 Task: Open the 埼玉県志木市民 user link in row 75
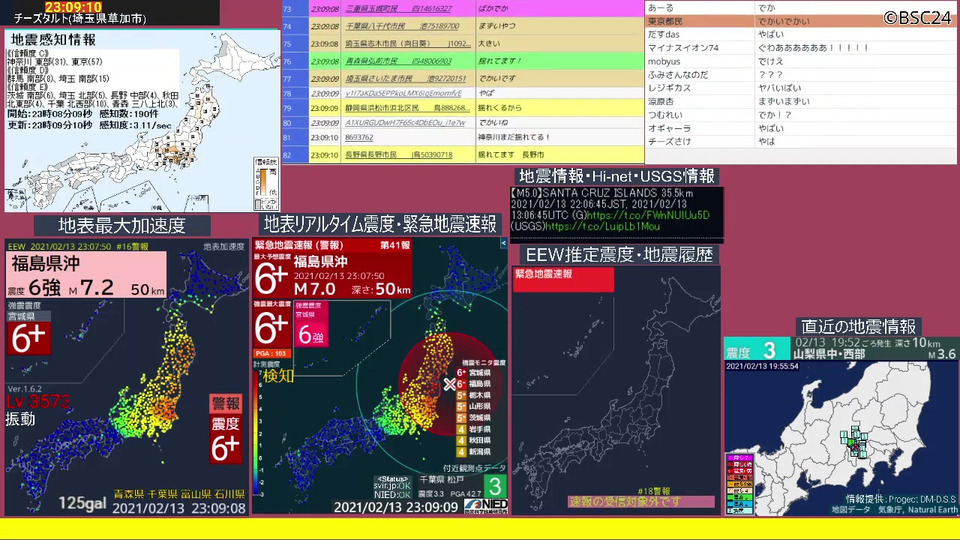(x=408, y=43)
